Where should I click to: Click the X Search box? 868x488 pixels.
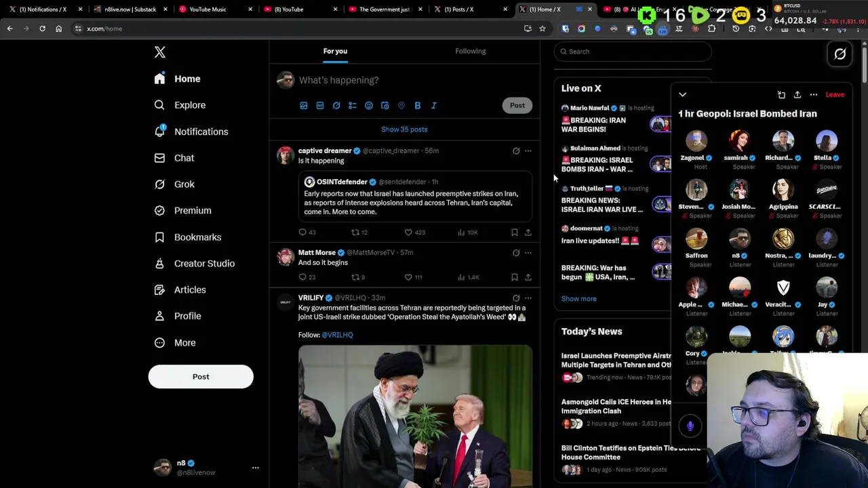(633, 52)
